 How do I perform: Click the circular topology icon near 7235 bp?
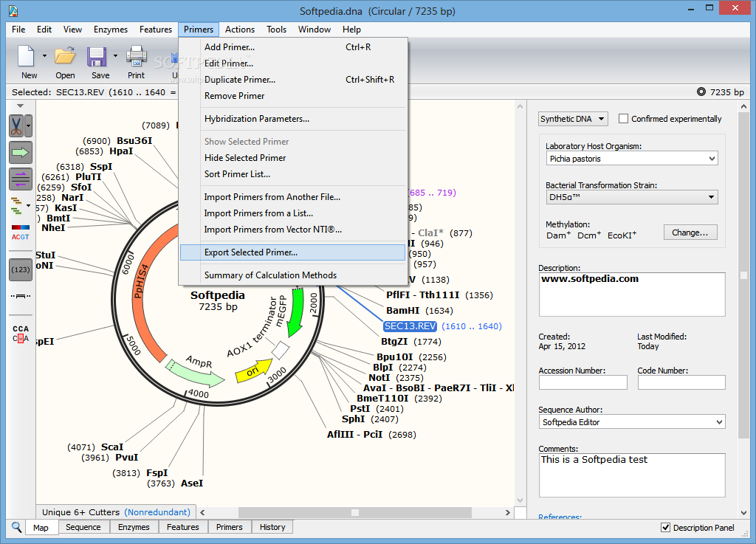(x=701, y=92)
